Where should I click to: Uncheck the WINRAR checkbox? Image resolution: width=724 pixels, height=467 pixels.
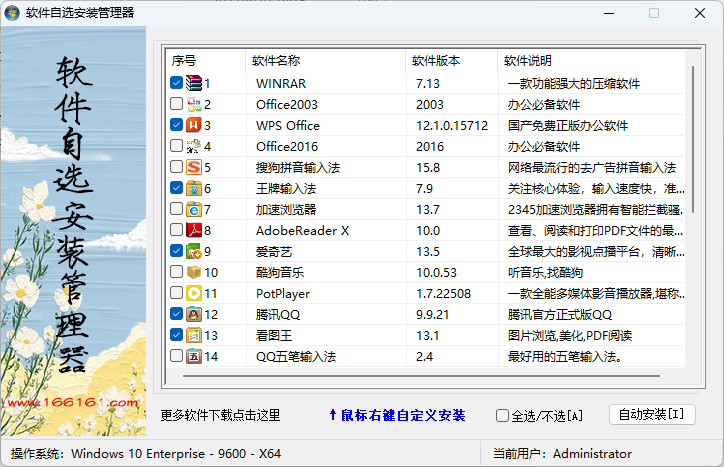click(x=176, y=83)
